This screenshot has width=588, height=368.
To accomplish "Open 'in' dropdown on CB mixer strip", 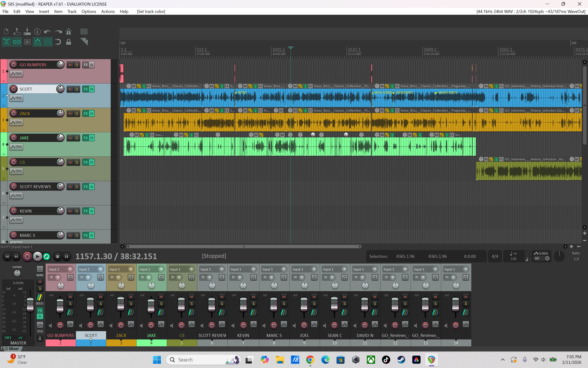I will click(x=176, y=277).
